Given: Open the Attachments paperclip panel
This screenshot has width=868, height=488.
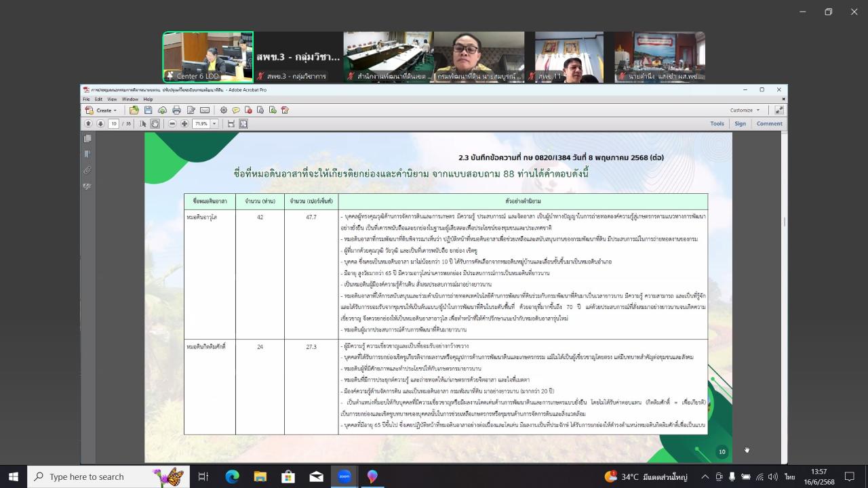Looking at the screenshot, I should pos(87,170).
